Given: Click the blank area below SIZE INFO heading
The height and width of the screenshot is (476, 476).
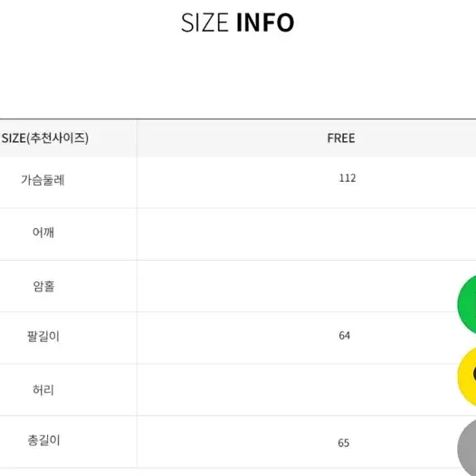Looking at the screenshot, I should (x=238, y=76).
